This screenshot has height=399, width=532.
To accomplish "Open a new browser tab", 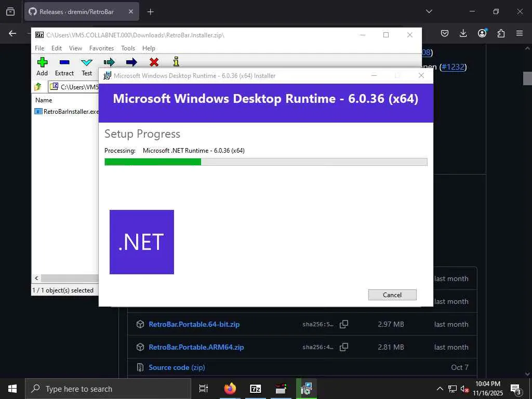I will click(x=150, y=11).
